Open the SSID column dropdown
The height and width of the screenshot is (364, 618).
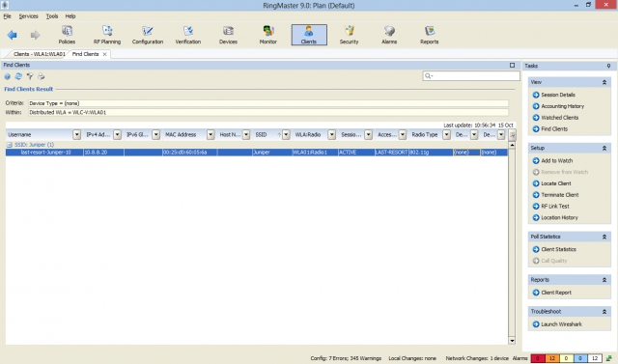[x=286, y=135]
